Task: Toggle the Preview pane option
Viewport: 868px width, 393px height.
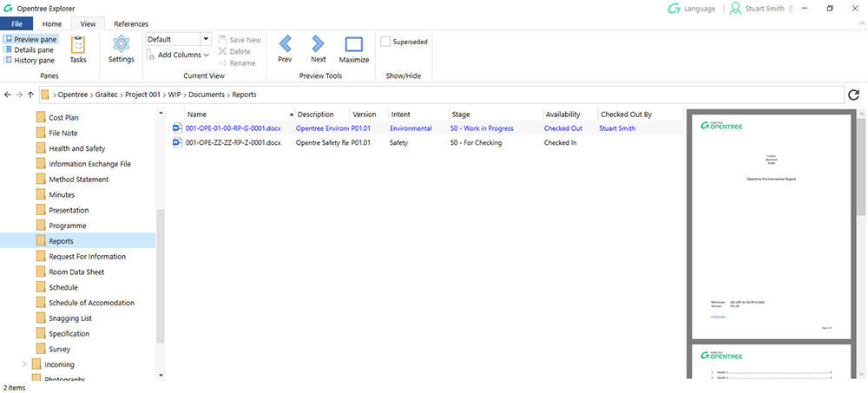Action: 30,39
